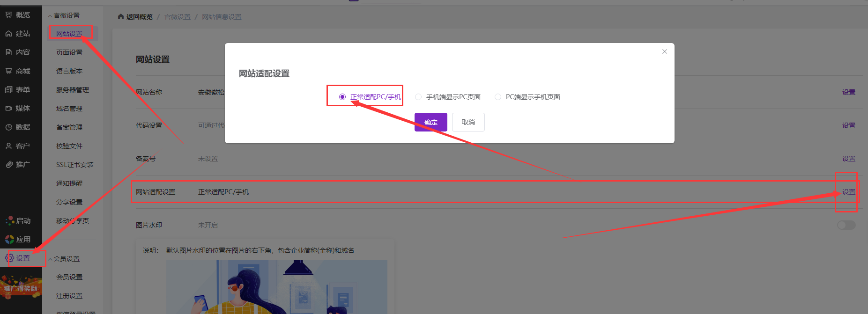Viewport: 868px width, 314px height.
Task: Open 备案管理 menu item
Action: point(69,127)
